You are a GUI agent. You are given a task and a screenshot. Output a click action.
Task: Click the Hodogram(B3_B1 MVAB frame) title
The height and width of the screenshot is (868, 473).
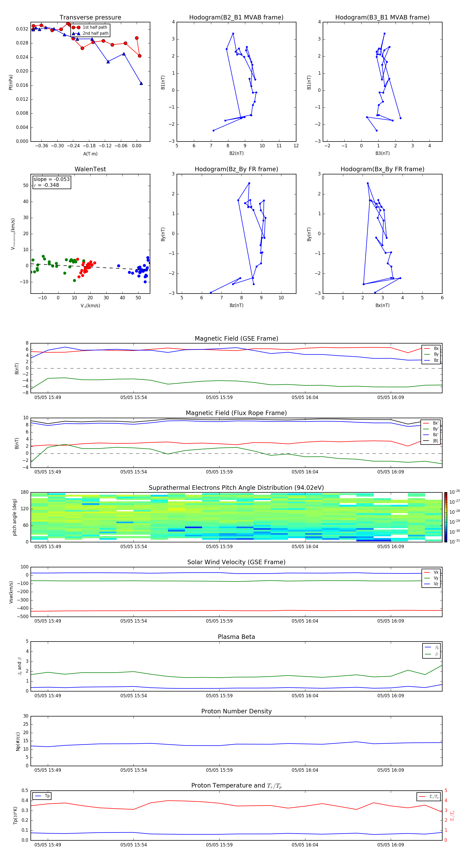tap(382, 18)
